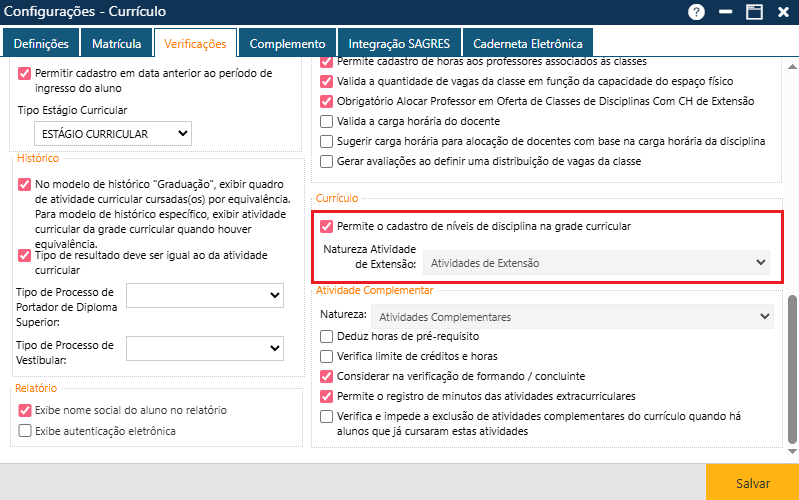Toggle Valida a quantidade de vagas checkbox
799x500 pixels.
[x=326, y=82]
